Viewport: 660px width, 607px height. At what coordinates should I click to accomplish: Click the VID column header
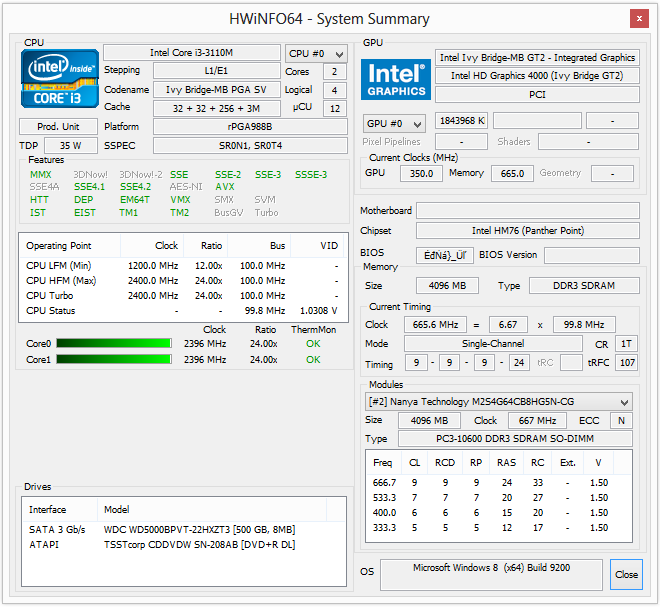[x=318, y=246]
